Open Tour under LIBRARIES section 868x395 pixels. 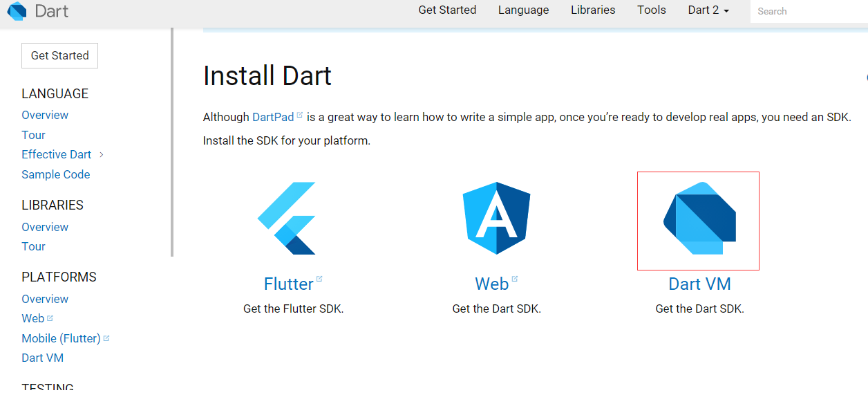[x=33, y=246]
